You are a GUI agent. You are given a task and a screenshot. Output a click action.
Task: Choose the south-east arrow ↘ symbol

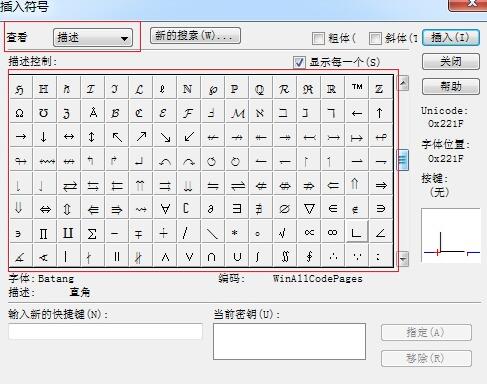165,137
